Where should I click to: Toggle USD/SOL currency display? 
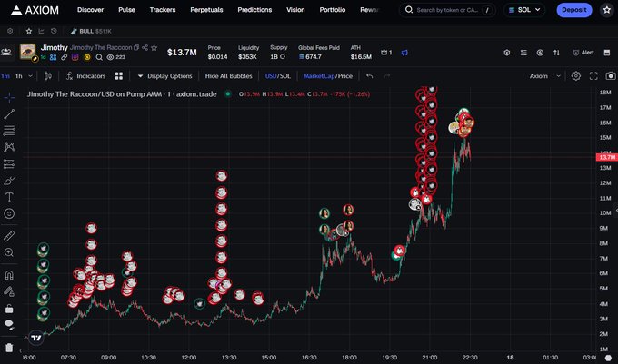pyautogui.click(x=278, y=76)
